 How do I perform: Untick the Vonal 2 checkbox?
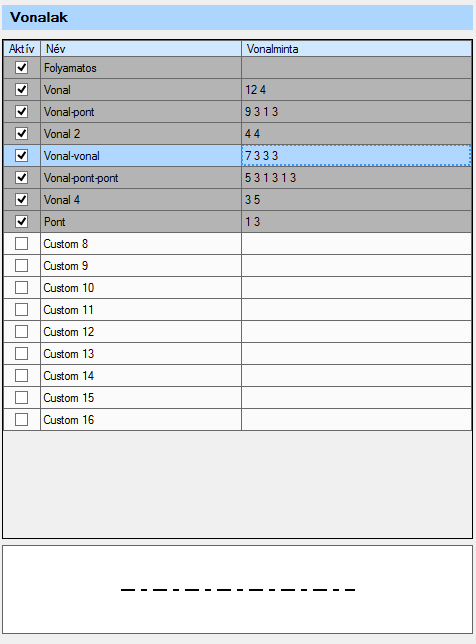(x=21, y=133)
